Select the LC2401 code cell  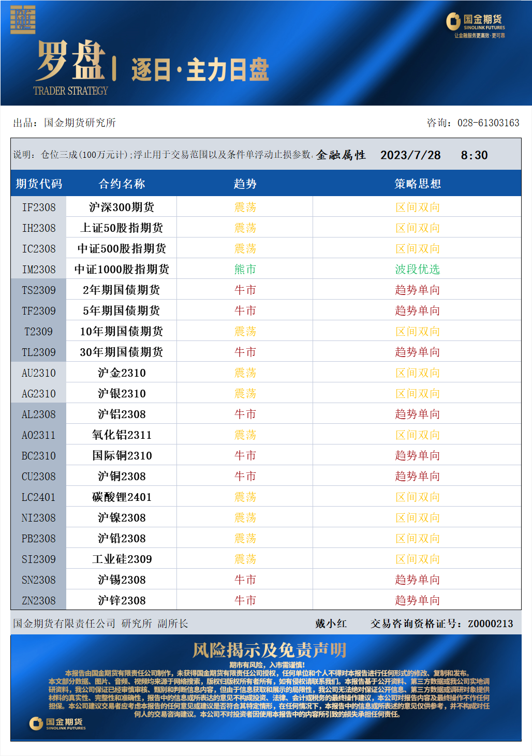(x=39, y=497)
